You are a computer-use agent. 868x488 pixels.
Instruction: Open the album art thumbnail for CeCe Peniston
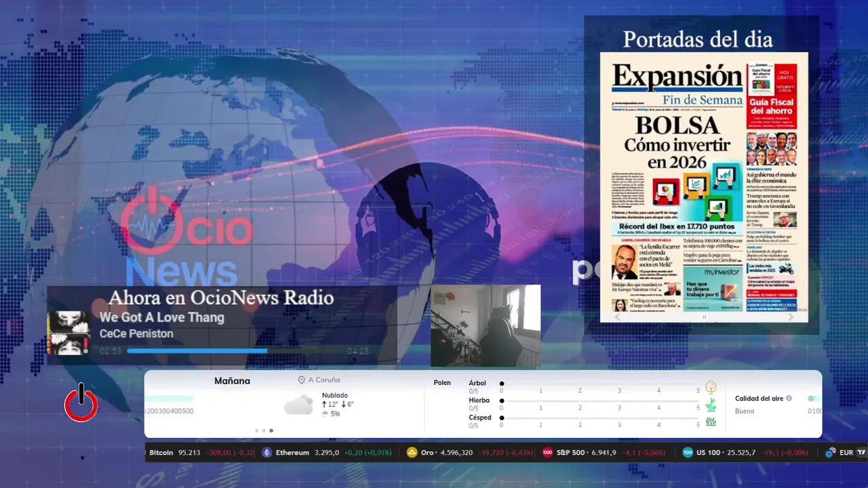[68, 333]
